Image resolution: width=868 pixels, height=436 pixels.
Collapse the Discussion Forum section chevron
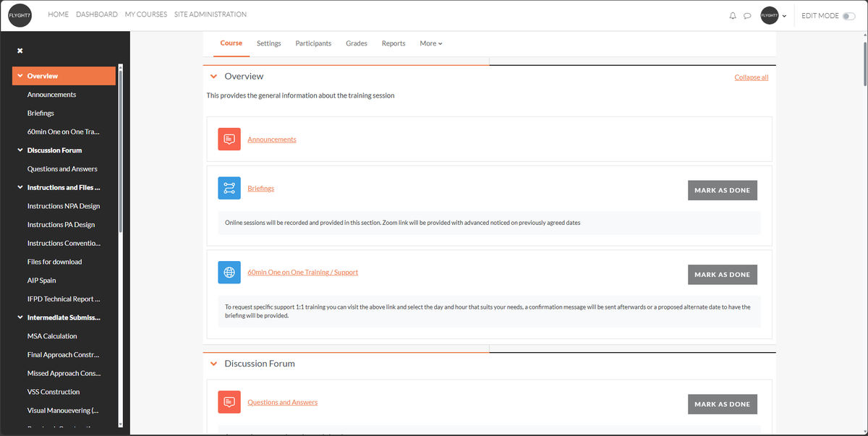pyautogui.click(x=213, y=364)
